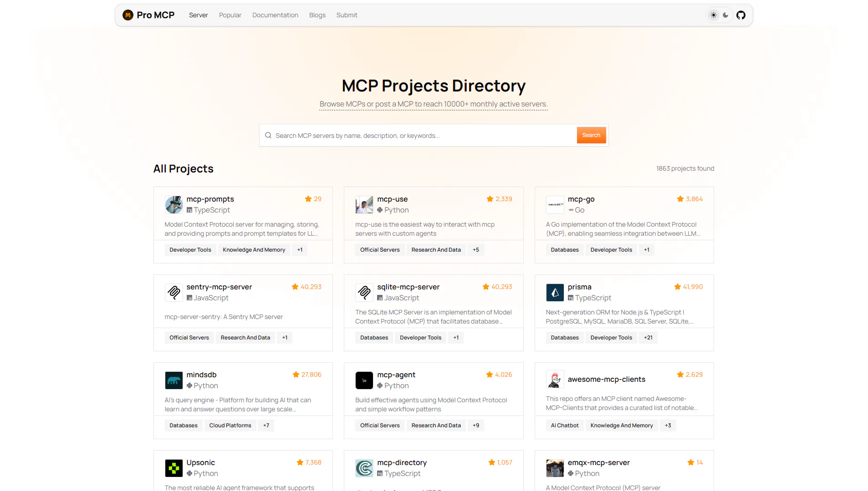Viewport: 868px width, 491px height.
Task: Select Knowledge And Memory tag on mcp-prompts
Action: pyautogui.click(x=254, y=250)
